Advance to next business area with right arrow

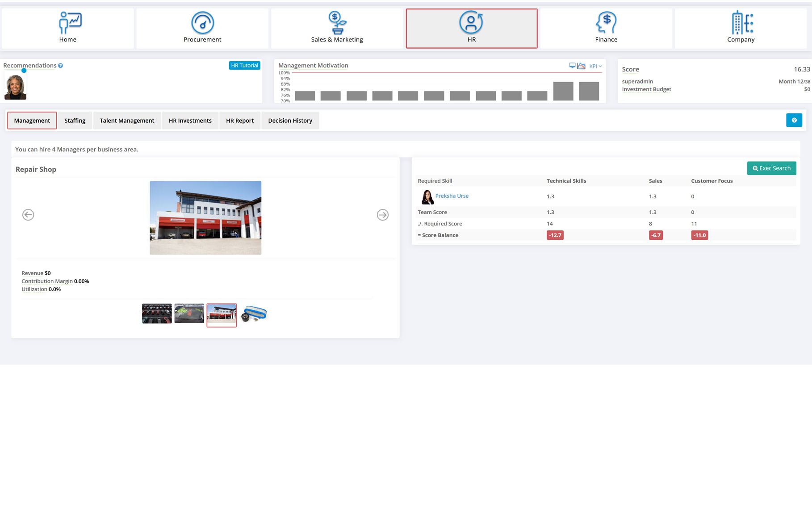tap(383, 215)
